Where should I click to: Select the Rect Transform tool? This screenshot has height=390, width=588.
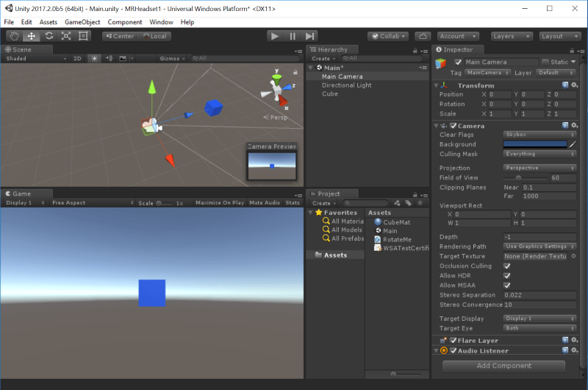(83, 36)
